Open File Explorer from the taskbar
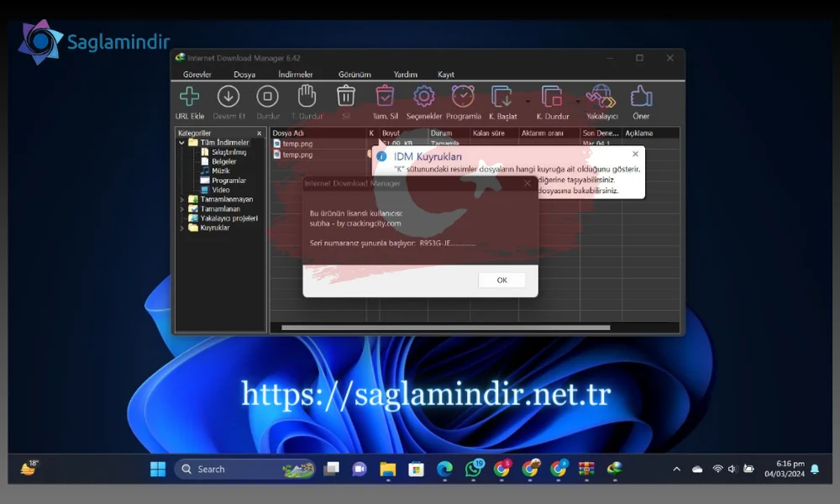The height and width of the screenshot is (504, 840). tap(388, 470)
